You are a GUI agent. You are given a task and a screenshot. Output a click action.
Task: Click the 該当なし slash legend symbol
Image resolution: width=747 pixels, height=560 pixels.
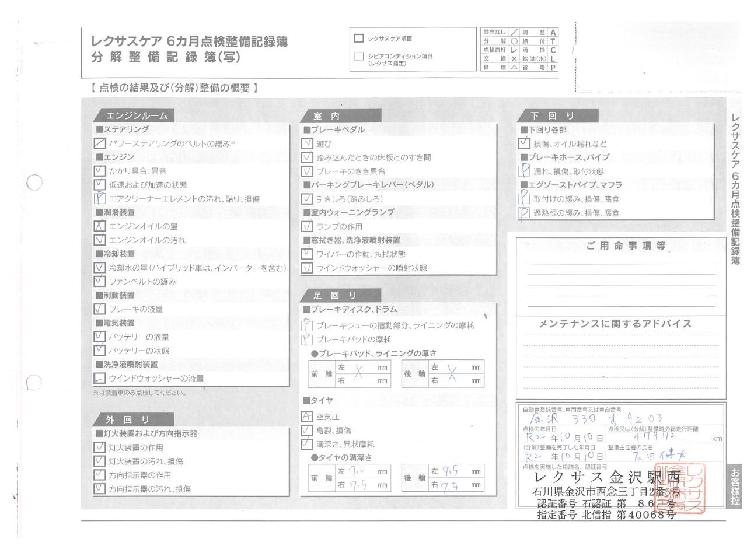pyautogui.click(x=514, y=33)
